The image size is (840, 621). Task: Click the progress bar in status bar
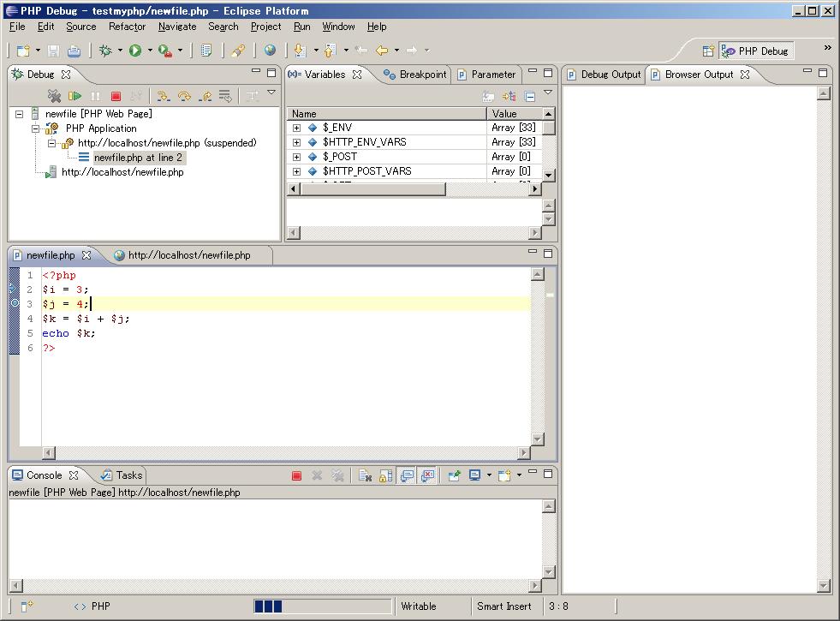tap(322, 606)
